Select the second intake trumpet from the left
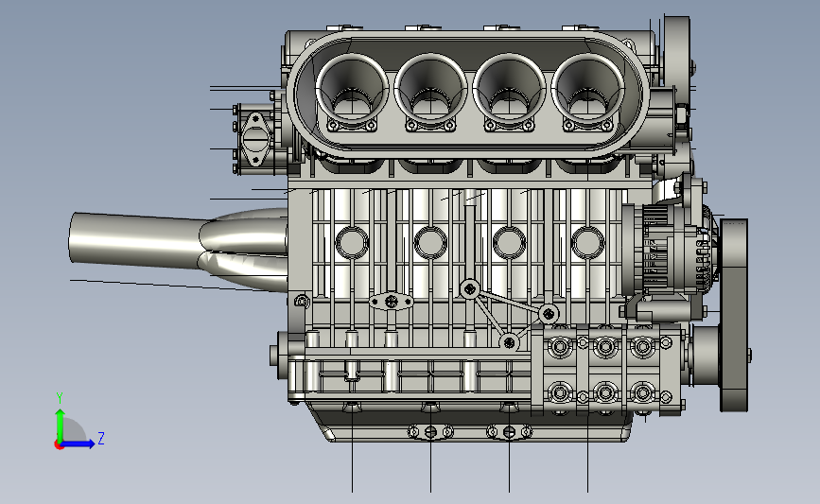820x504 pixels. (430, 88)
